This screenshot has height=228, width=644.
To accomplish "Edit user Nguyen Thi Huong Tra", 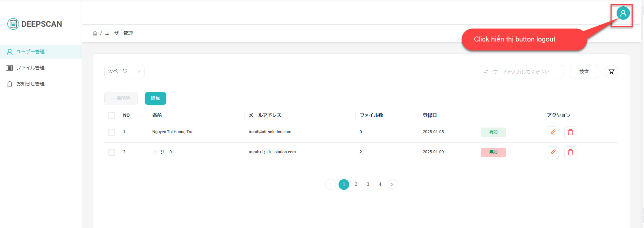I will (553, 132).
